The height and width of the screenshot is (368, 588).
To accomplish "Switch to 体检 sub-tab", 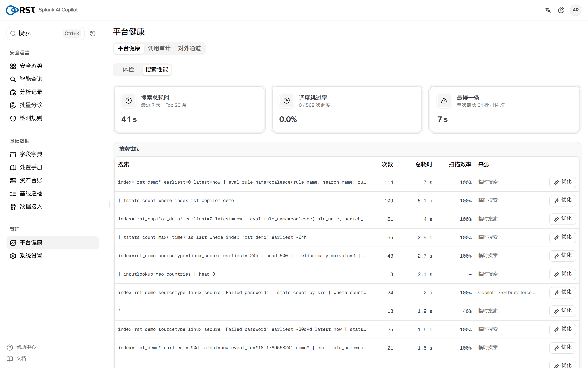I will pyautogui.click(x=128, y=70).
